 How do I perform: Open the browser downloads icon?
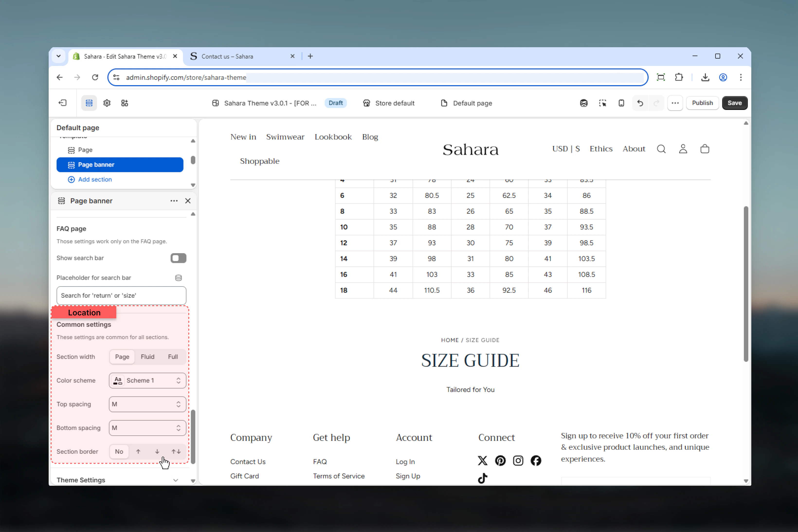tap(705, 77)
